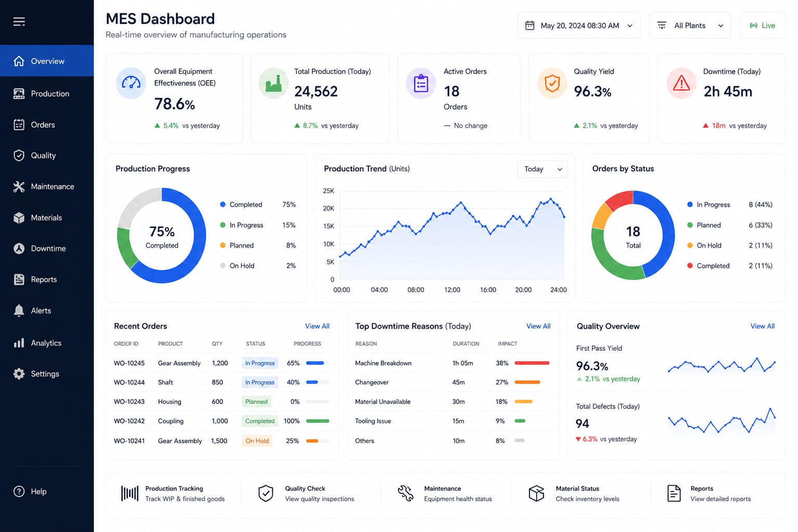Click the First Pass Yield sparkline
Viewport: 798px width, 532px height.
coord(722,366)
